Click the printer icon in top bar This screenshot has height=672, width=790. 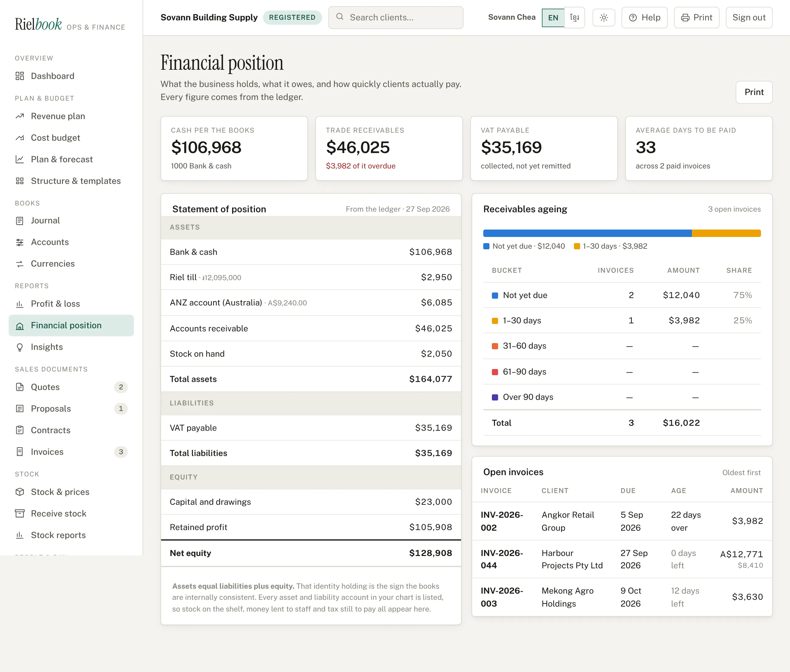[685, 18]
